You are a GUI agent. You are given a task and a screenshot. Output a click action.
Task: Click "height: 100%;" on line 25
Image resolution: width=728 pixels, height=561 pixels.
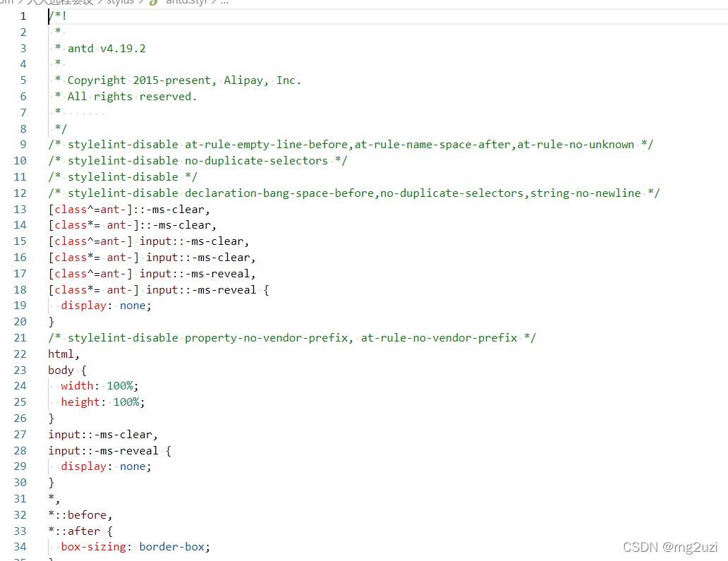pyautogui.click(x=101, y=402)
